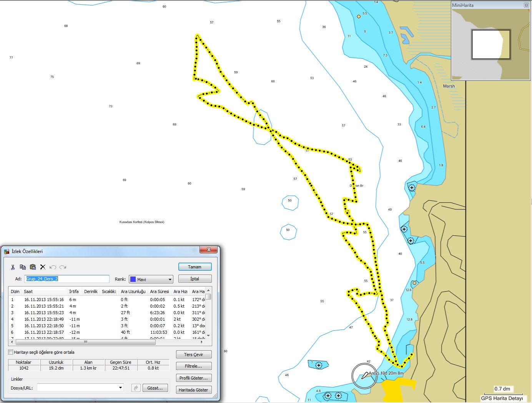Close the MiniHarita panel
Image resolution: width=532 pixels, height=403 pixels.
point(526,5)
